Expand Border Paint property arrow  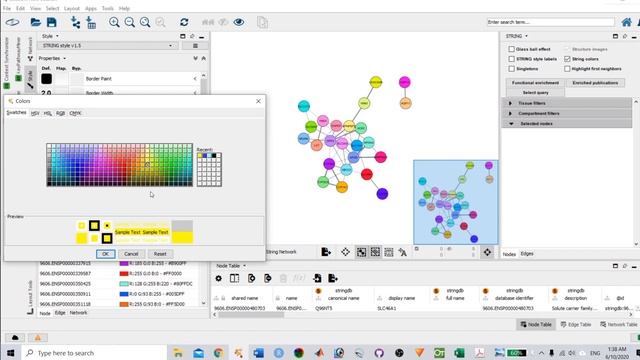[x=195, y=78]
